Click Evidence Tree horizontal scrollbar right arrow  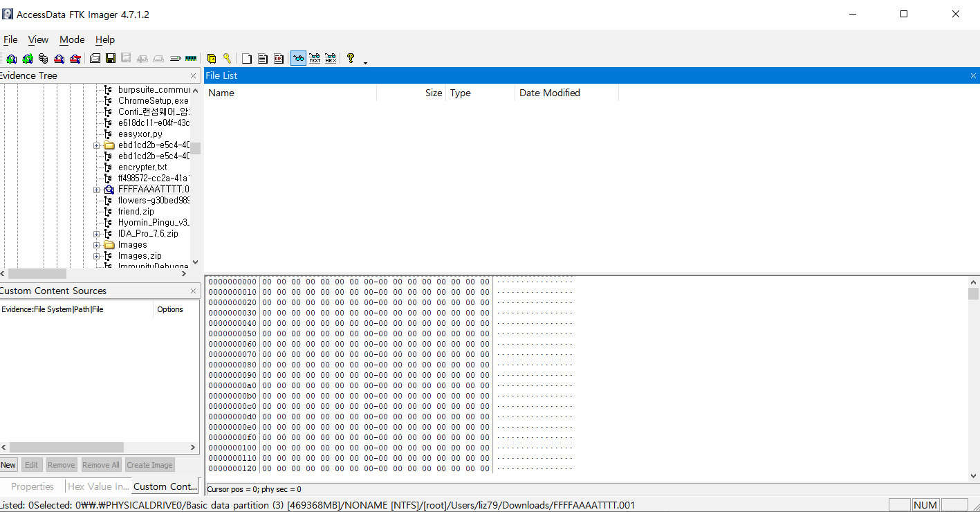pyautogui.click(x=183, y=273)
